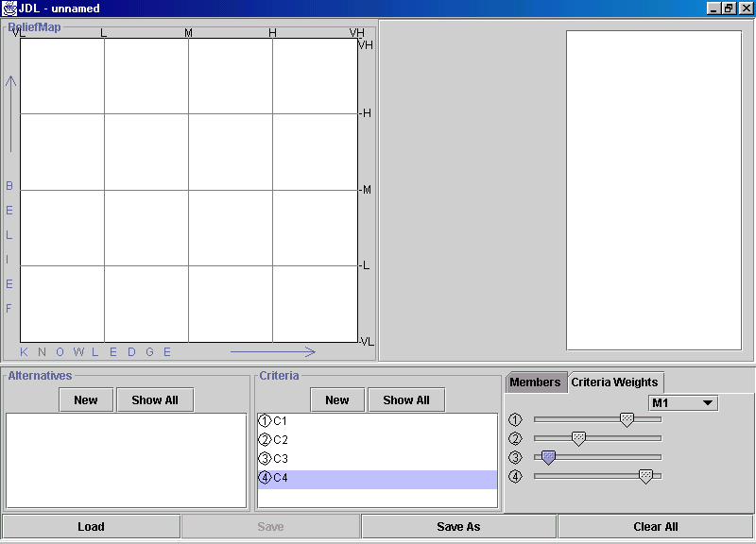Click the Save As button
Viewport: 756px width, 544px height.
point(458,527)
